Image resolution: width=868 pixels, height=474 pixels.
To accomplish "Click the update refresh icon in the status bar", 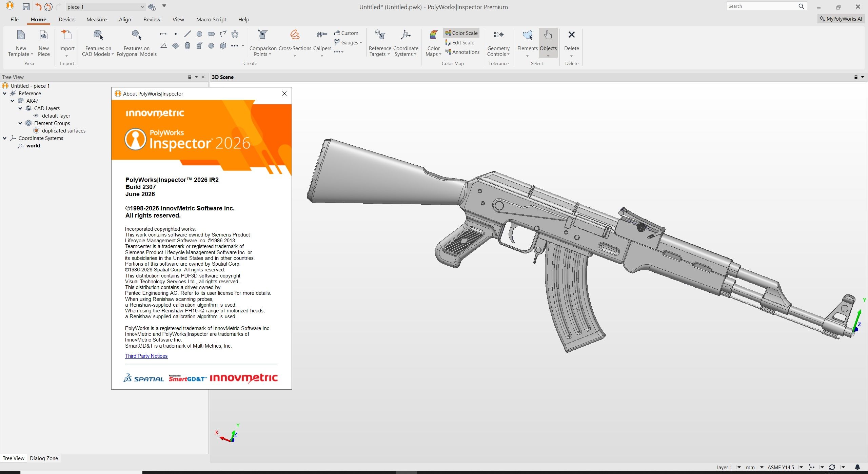I will tap(832, 467).
